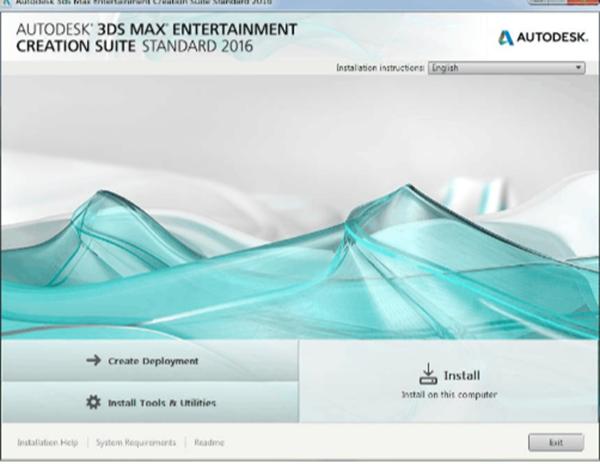The width and height of the screenshot is (600, 464).
Task: Click the 'Install on this computer' subtitle
Action: 449,394
